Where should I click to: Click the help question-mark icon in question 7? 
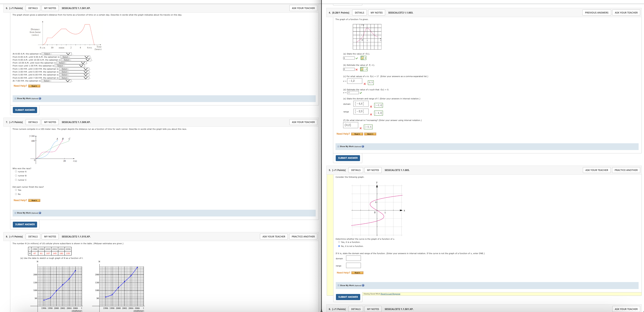[40, 213]
